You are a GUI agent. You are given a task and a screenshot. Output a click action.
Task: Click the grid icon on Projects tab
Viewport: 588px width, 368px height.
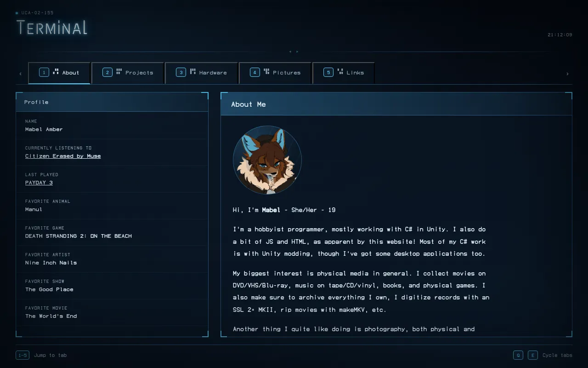coord(119,71)
